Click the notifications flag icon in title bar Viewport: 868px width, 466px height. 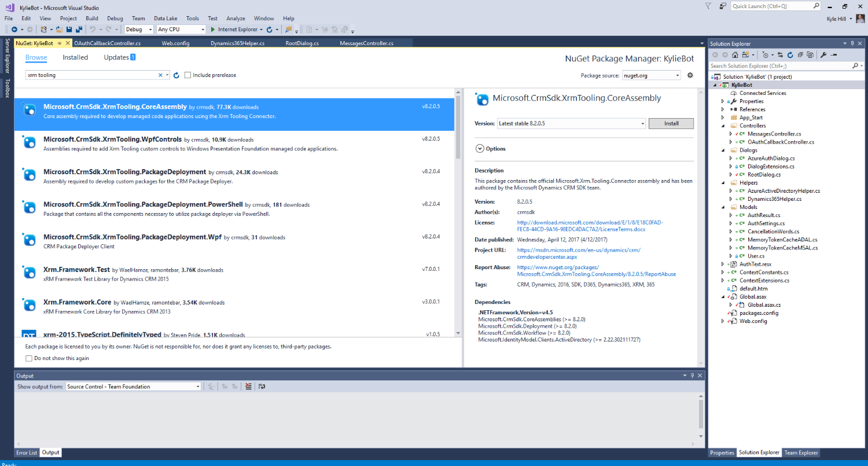click(x=709, y=6)
